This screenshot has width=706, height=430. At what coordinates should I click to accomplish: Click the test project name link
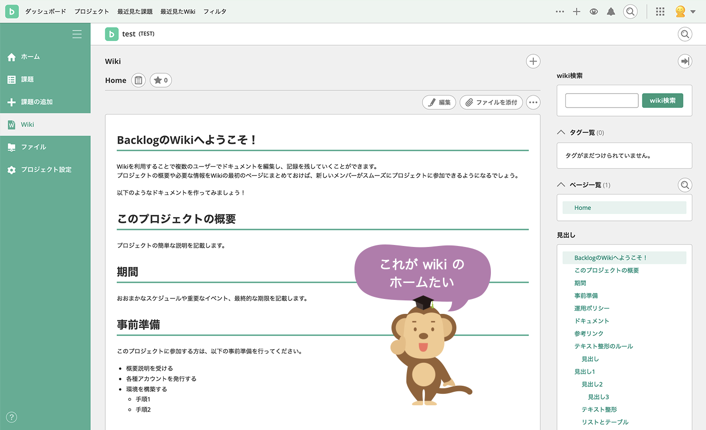point(129,34)
